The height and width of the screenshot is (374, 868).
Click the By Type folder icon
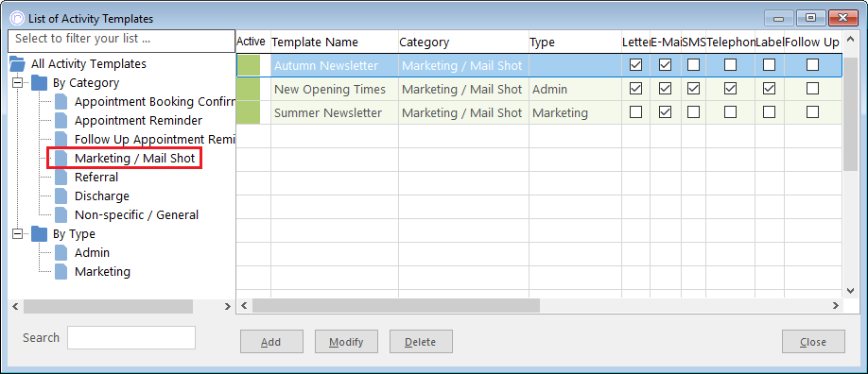[x=40, y=234]
